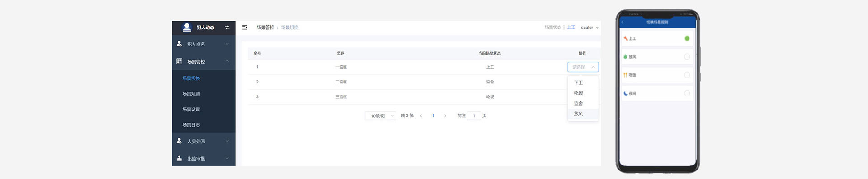Click the user avatar logo in sidebar header

(187, 27)
